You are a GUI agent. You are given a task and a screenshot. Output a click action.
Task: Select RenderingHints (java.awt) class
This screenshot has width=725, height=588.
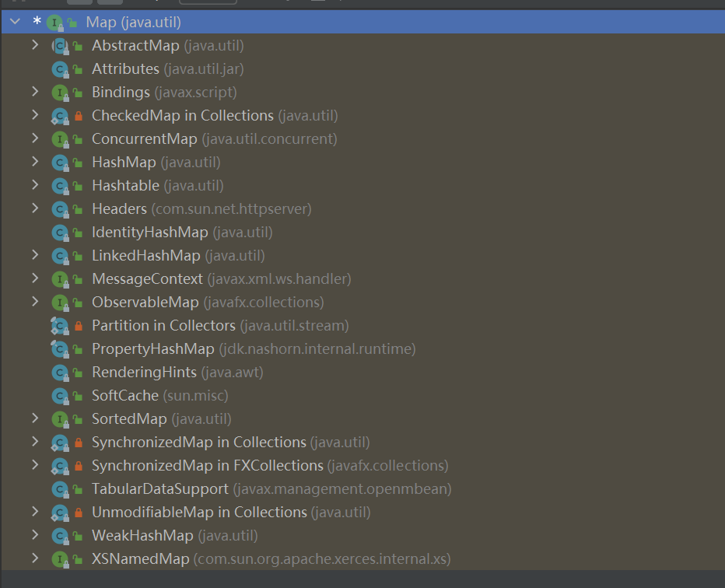coord(144,372)
